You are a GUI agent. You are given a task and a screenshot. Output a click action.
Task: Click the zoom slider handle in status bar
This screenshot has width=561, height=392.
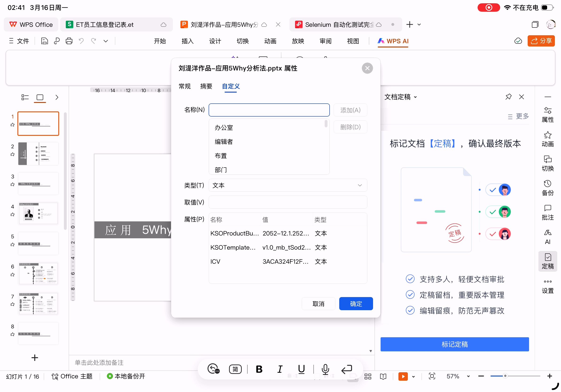pos(505,376)
